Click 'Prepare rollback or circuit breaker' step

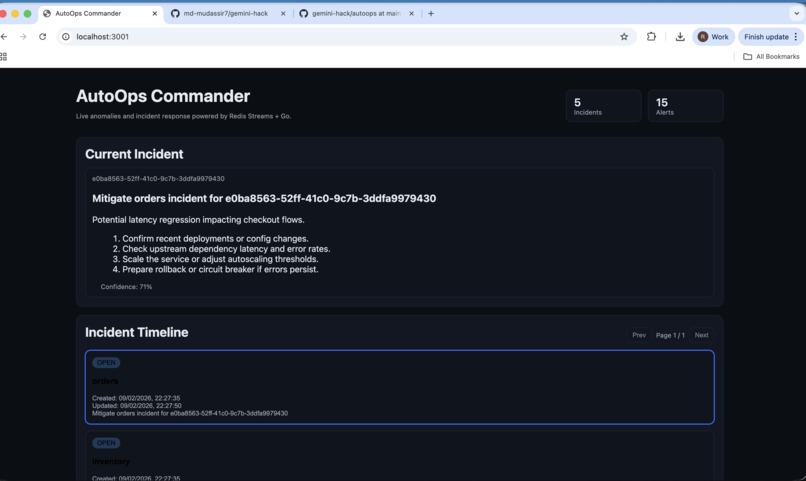[x=221, y=269]
